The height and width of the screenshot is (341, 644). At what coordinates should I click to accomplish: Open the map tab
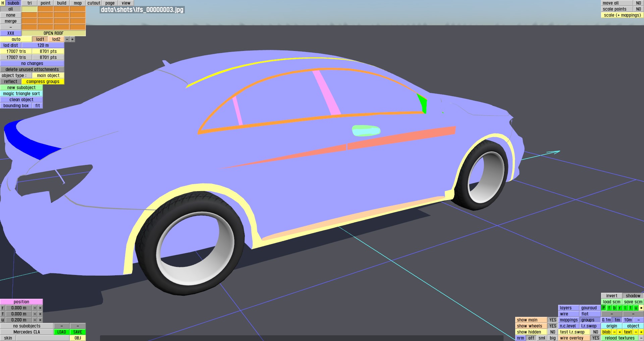coord(78,3)
